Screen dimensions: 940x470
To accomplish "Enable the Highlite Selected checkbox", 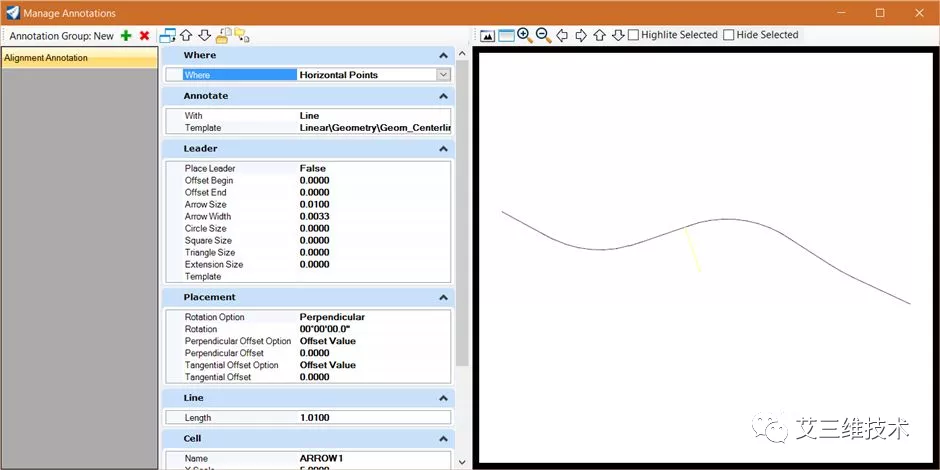I will tap(633, 35).
